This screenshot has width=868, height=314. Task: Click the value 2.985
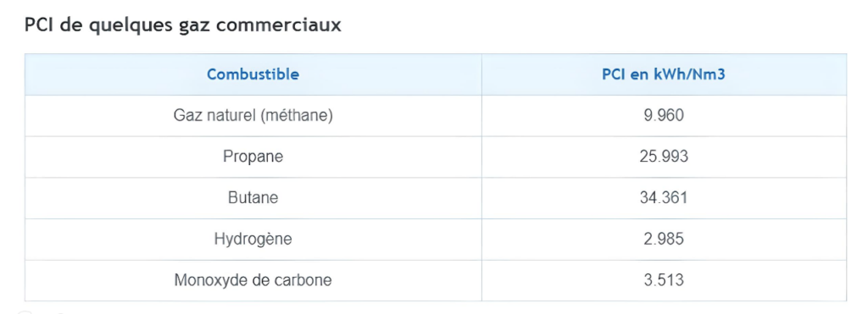pyautogui.click(x=664, y=240)
